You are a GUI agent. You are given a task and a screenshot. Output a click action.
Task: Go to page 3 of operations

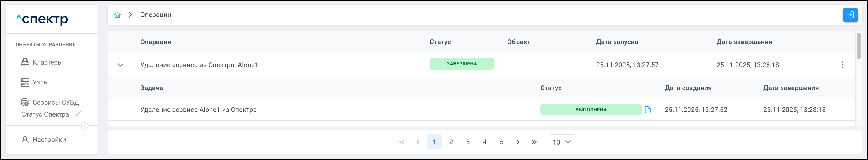[x=468, y=142]
